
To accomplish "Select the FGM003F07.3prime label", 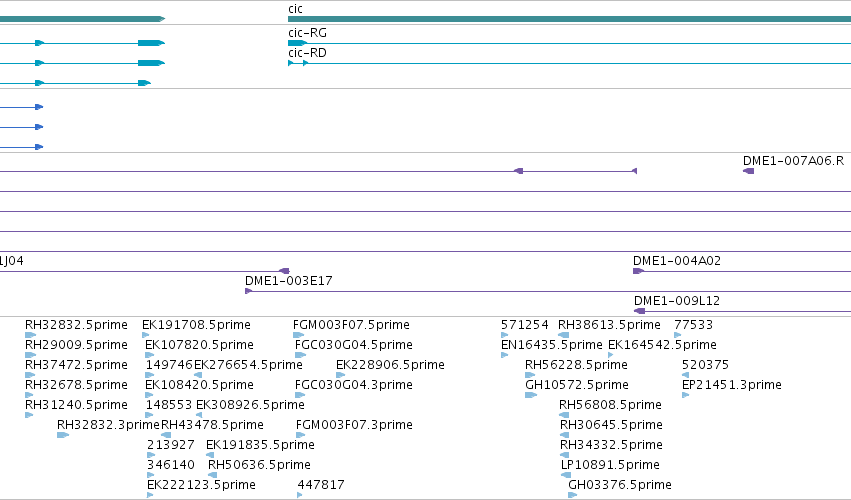I will 354,425.
